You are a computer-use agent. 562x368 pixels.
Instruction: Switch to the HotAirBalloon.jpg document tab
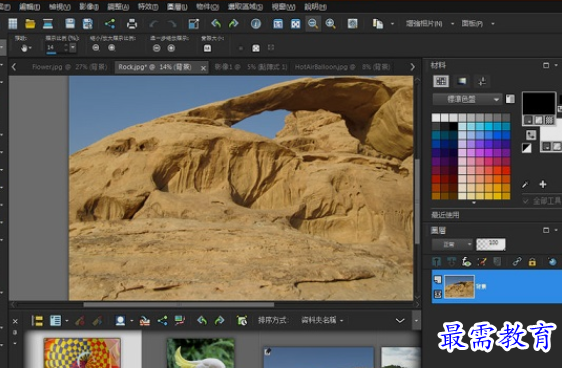point(342,67)
